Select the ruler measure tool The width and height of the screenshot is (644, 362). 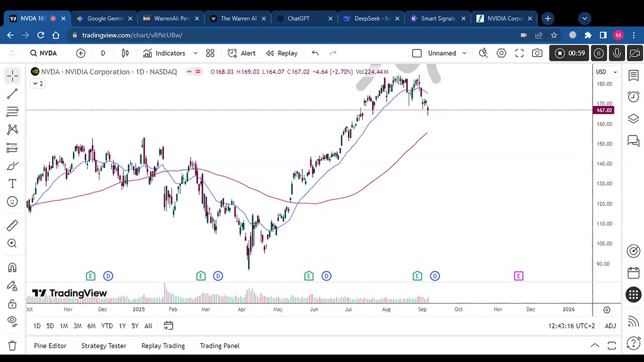point(13,226)
